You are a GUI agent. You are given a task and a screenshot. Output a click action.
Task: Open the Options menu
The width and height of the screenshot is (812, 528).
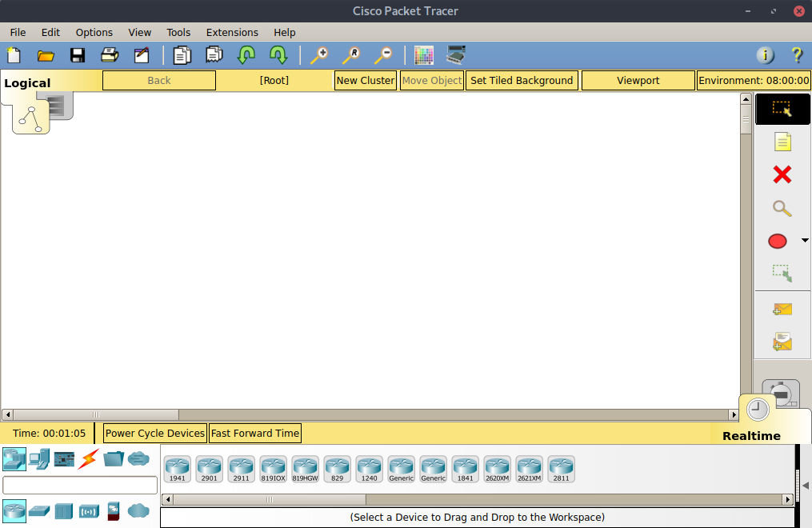click(94, 32)
